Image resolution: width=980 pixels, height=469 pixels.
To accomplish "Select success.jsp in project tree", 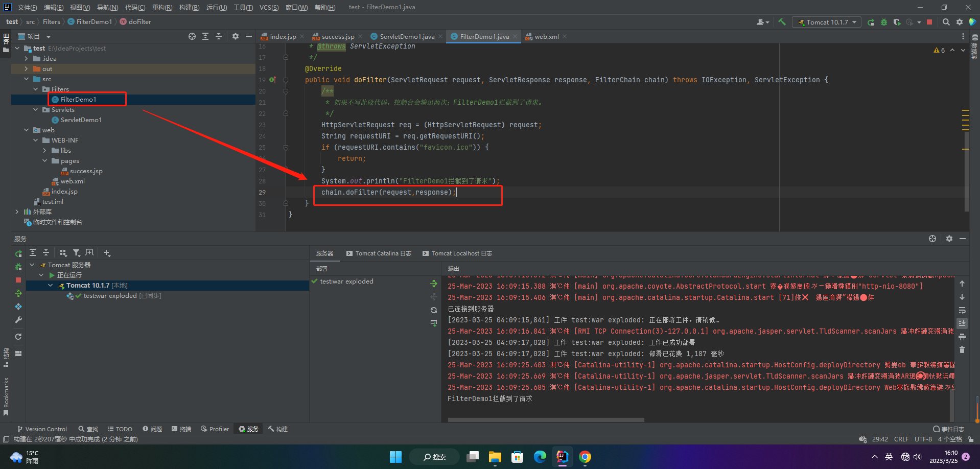I will click(x=86, y=171).
